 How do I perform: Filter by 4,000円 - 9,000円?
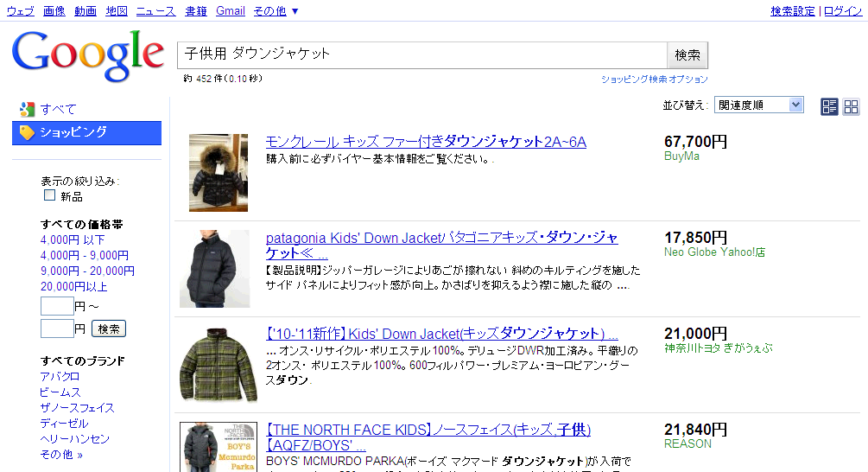click(x=84, y=255)
